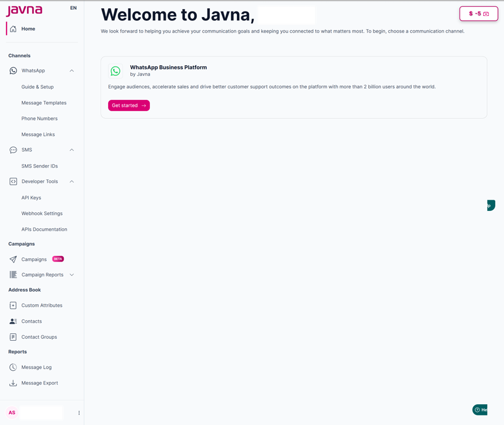This screenshot has height=425, width=504.
Task: Click the 'Address Book' section heading
Action: pyautogui.click(x=24, y=290)
